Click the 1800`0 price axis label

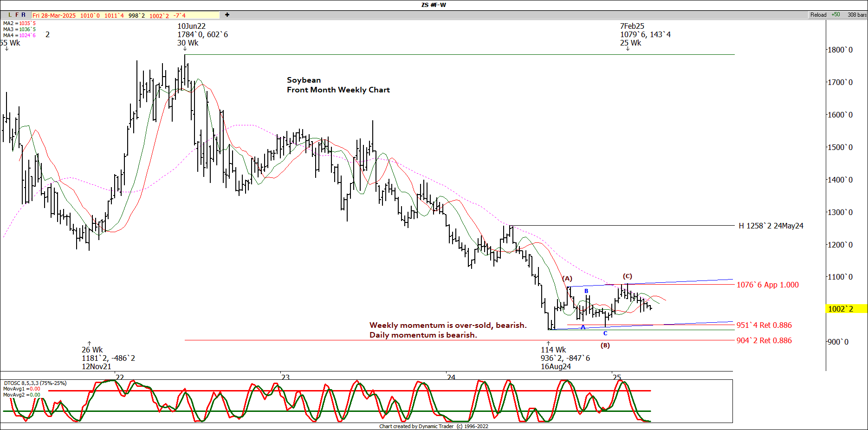840,50
